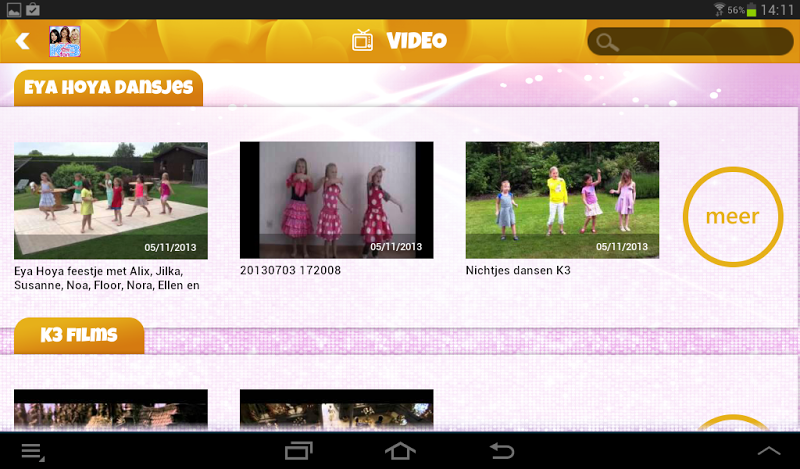This screenshot has width=800, height=469.
Task: Open the first K3 Films video thumbnail
Action: [111, 410]
